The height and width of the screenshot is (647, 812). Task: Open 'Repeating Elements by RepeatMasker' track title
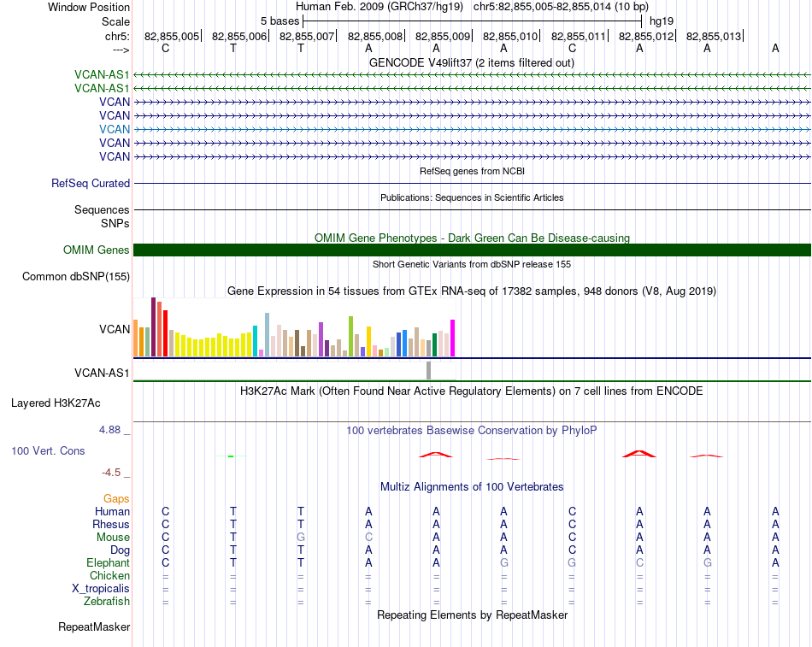[472, 615]
